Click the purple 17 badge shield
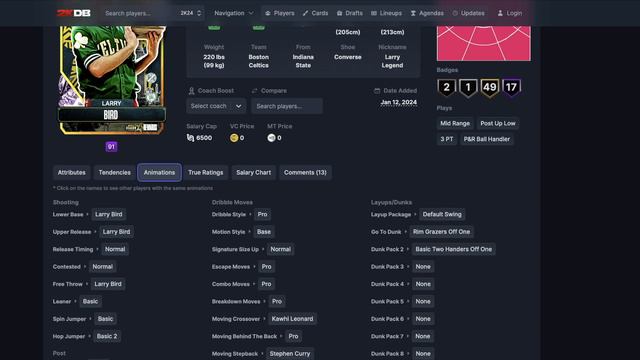 pos(511,88)
